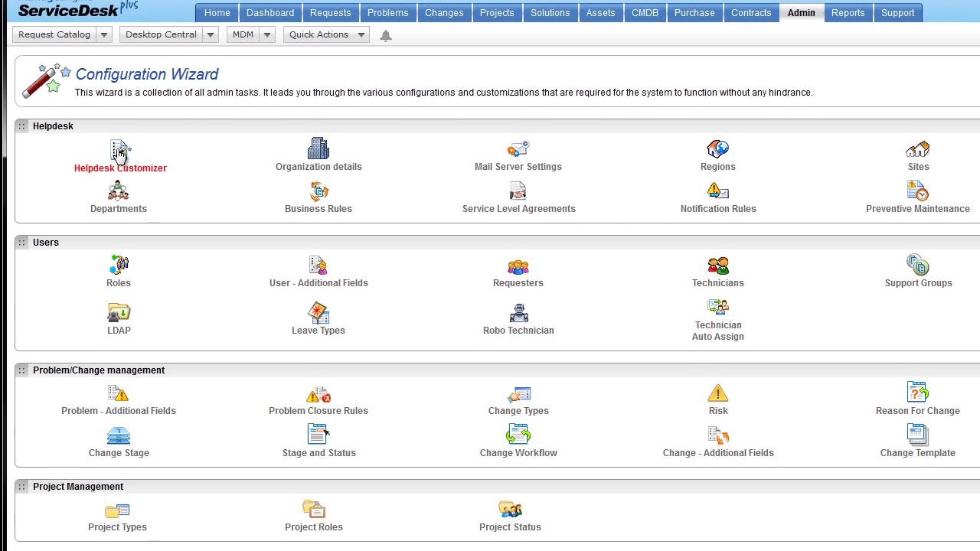
Task: Expand the Request Catalog dropdown arrow
Action: [104, 34]
